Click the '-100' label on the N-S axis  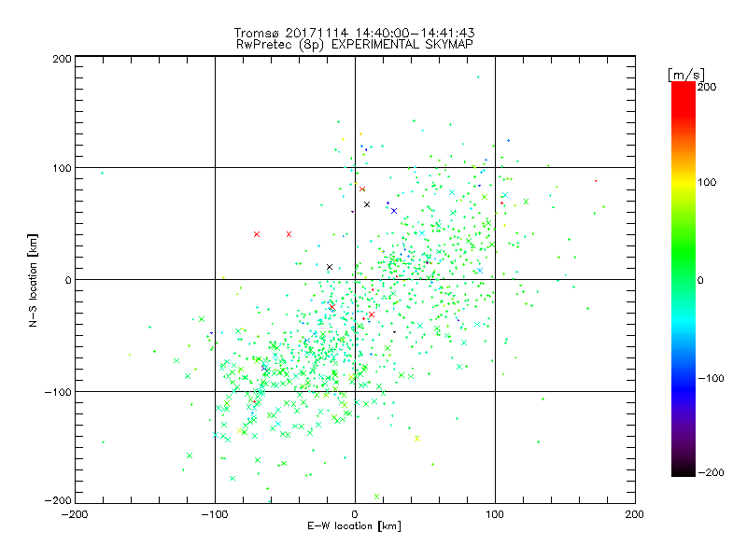[x=58, y=392]
